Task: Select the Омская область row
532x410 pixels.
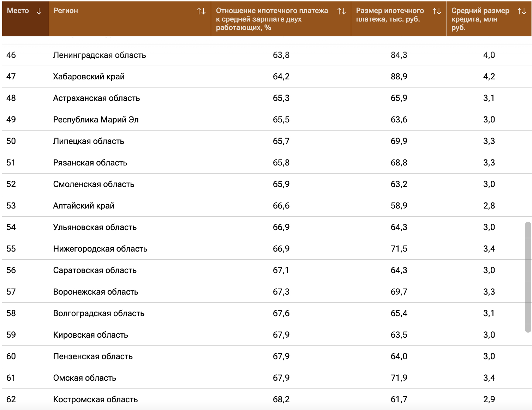Action: tap(85, 378)
